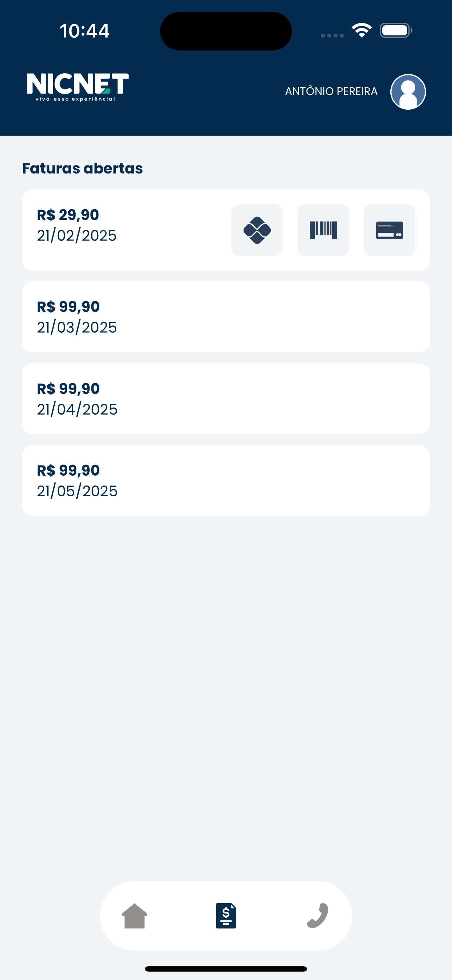Expand the invoice due 21/04/2025
This screenshot has height=980, width=452.
pos(226,399)
